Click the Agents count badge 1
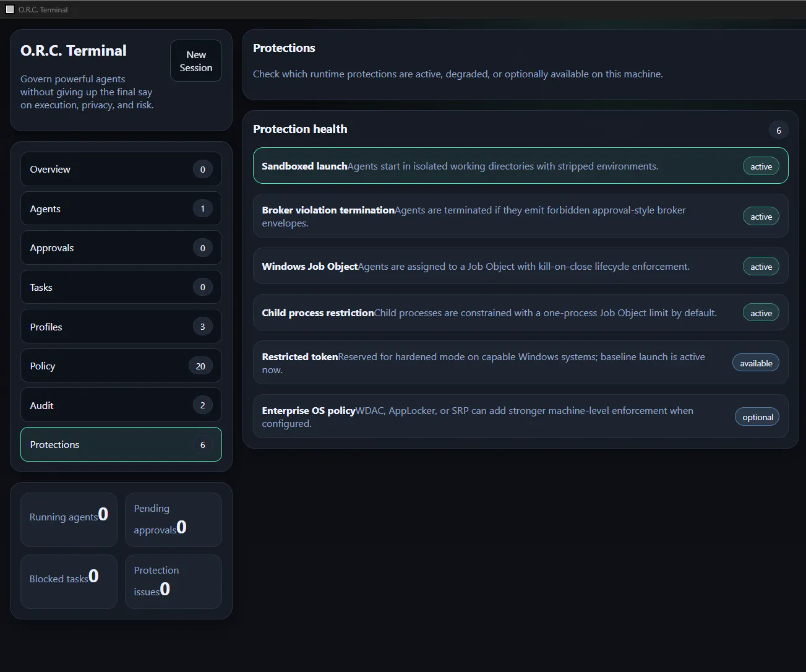Screen dimensions: 806x672 (202, 209)
